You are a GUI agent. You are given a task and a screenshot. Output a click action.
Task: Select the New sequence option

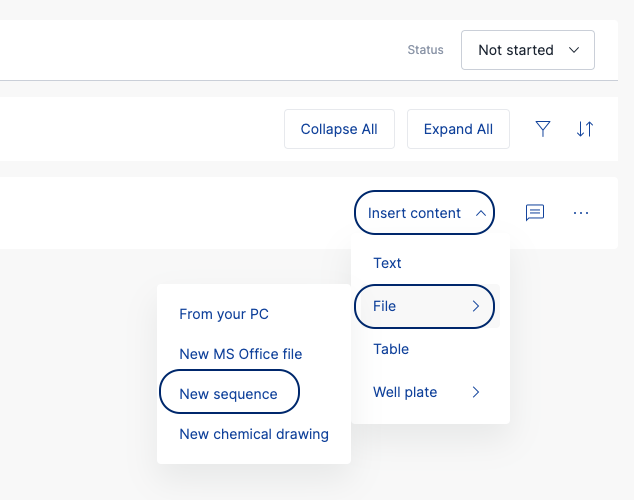(x=229, y=394)
